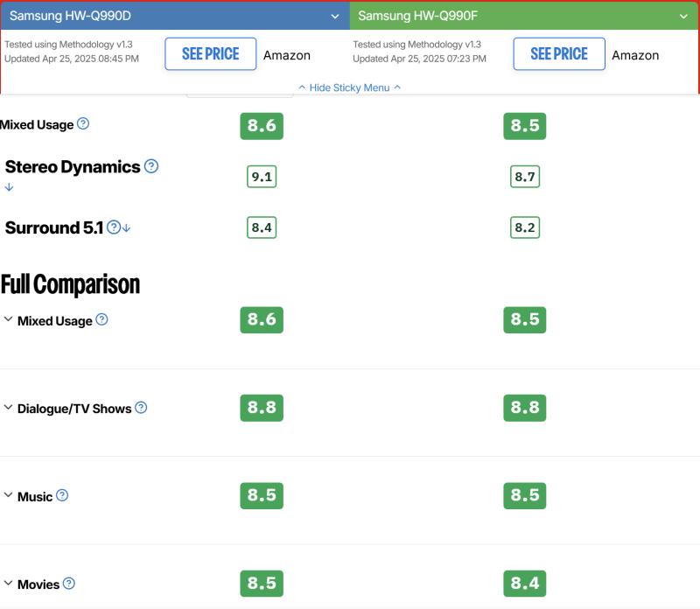This screenshot has height=609, width=700.
Task: Open help icon next to Music
Action: pyautogui.click(x=62, y=495)
